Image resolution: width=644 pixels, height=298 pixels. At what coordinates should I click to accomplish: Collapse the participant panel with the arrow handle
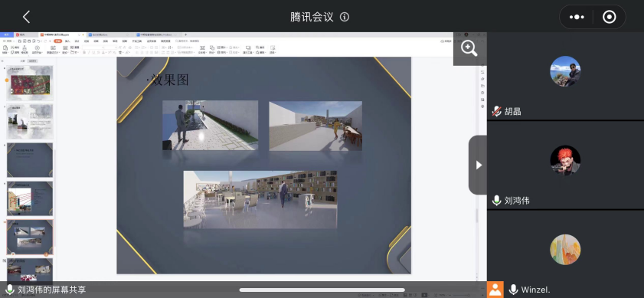[478, 165]
